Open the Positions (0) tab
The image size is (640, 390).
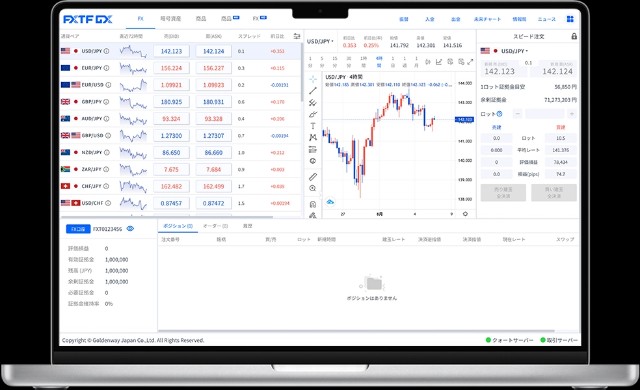coord(178,226)
